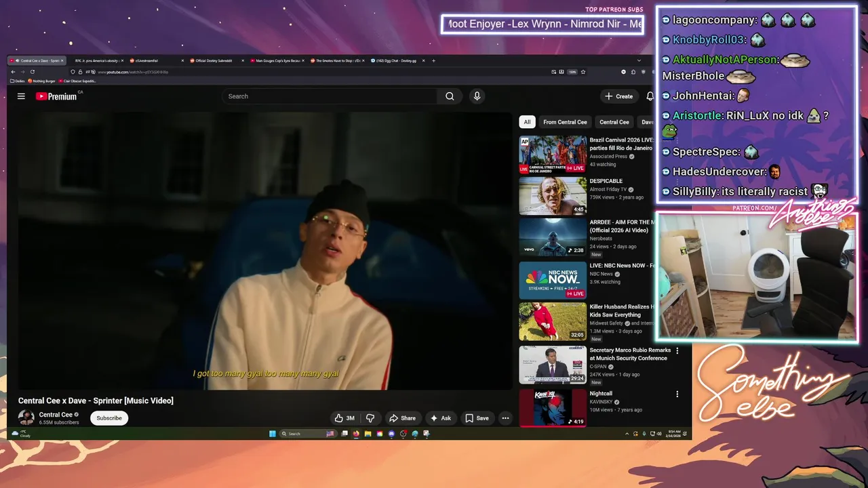
Task: Open the volume tray icon
Action: (x=659, y=434)
